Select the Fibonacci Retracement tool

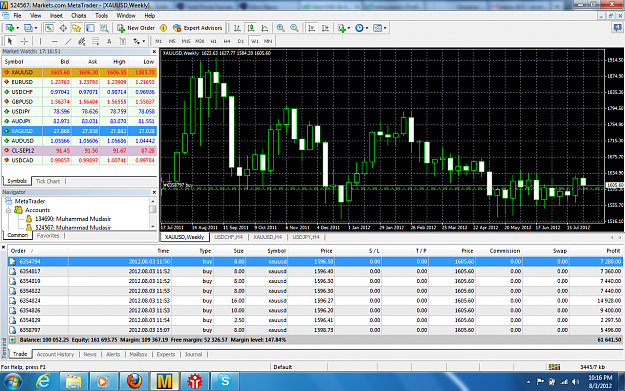click(x=95, y=41)
